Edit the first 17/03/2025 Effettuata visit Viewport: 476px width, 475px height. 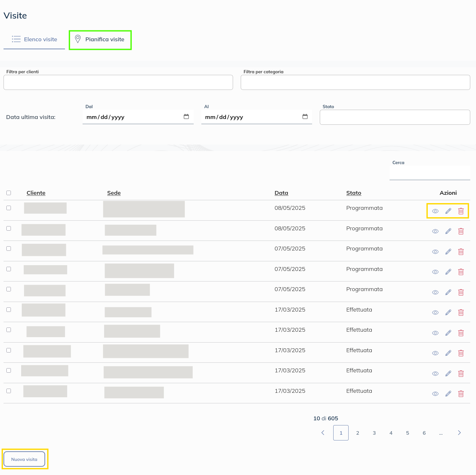click(x=448, y=313)
